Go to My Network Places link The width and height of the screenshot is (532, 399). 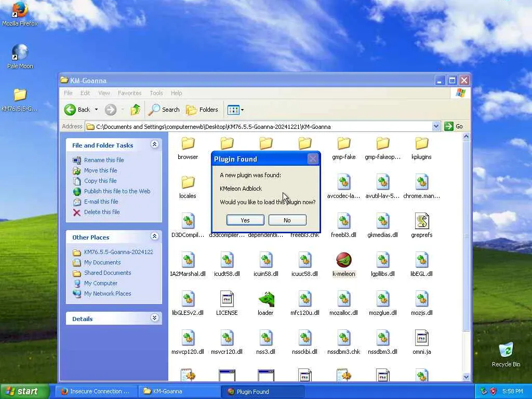[108, 294]
